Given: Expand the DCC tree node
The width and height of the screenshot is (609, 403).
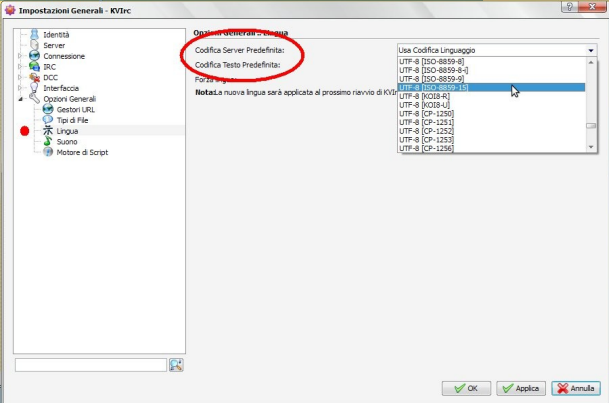Looking at the screenshot, I should click(20, 77).
